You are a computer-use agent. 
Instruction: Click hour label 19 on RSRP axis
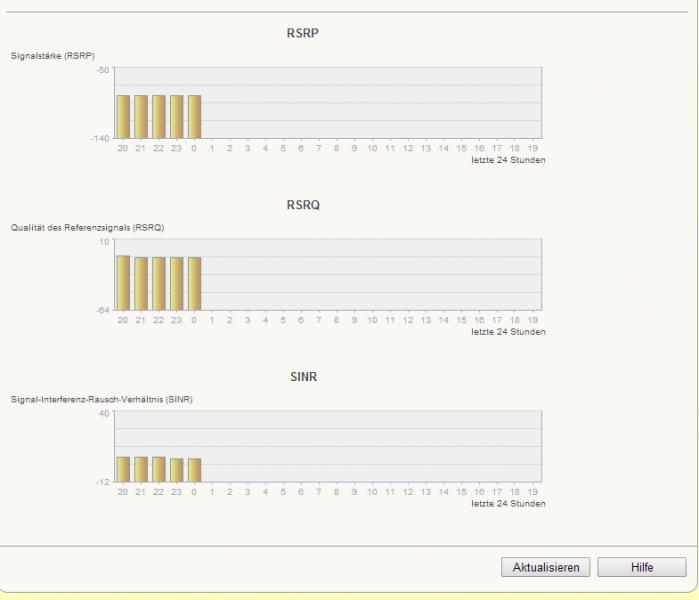533,148
